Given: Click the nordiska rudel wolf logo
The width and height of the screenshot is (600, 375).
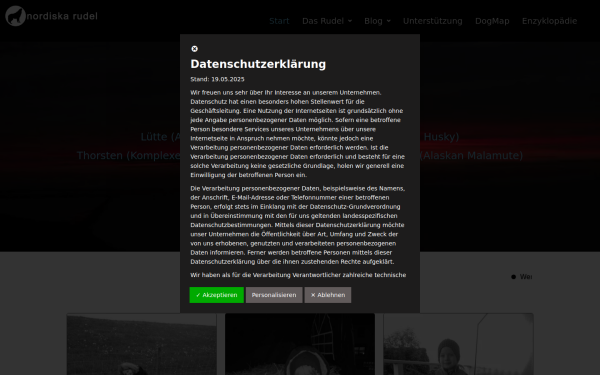Looking at the screenshot, I should tap(15, 16).
